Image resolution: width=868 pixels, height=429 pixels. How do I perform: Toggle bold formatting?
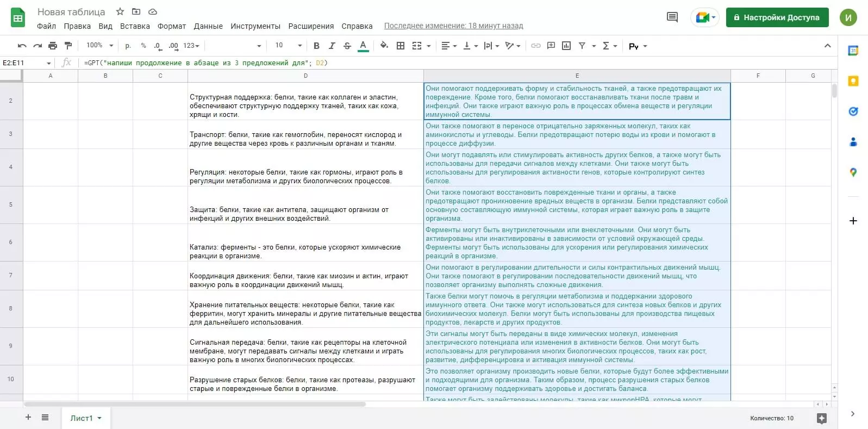316,46
